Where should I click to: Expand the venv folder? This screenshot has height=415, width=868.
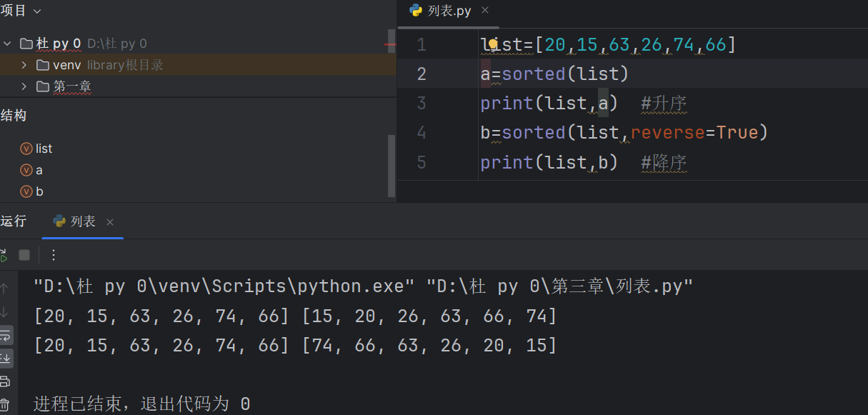click(24, 65)
